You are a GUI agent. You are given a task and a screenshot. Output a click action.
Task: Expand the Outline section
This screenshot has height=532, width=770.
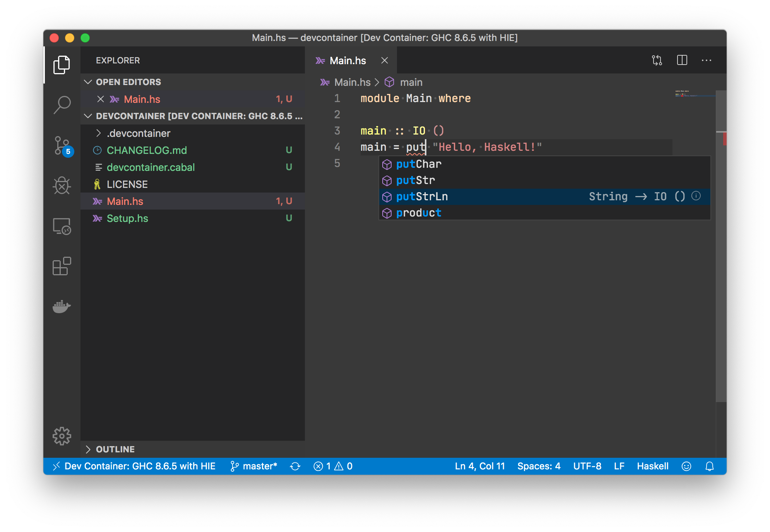[x=115, y=449]
